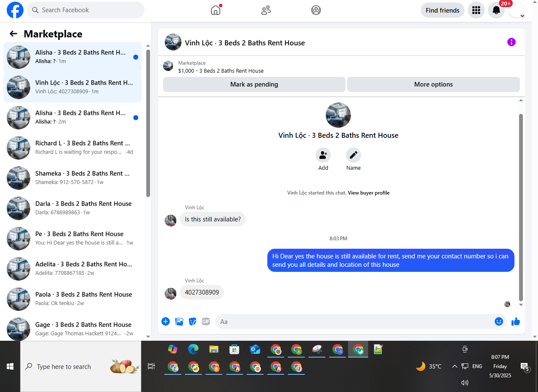Open the notifications bell with 20+ badge

click(x=496, y=10)
